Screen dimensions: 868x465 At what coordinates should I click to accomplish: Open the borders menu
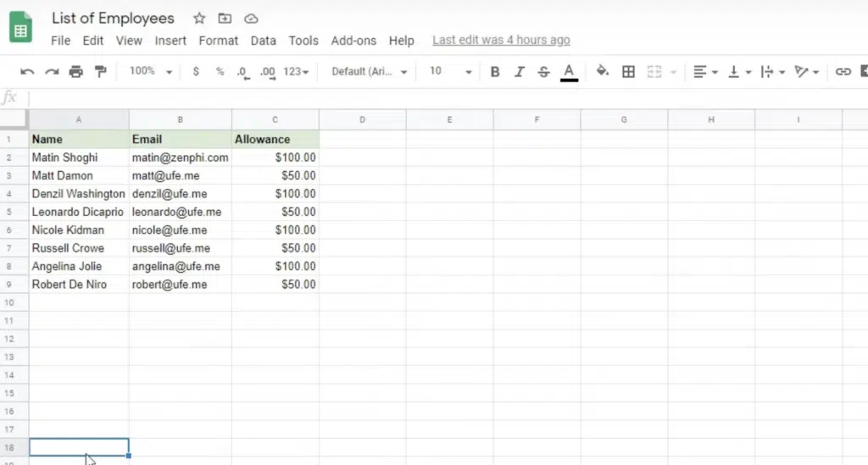click(x=628, y=71)
